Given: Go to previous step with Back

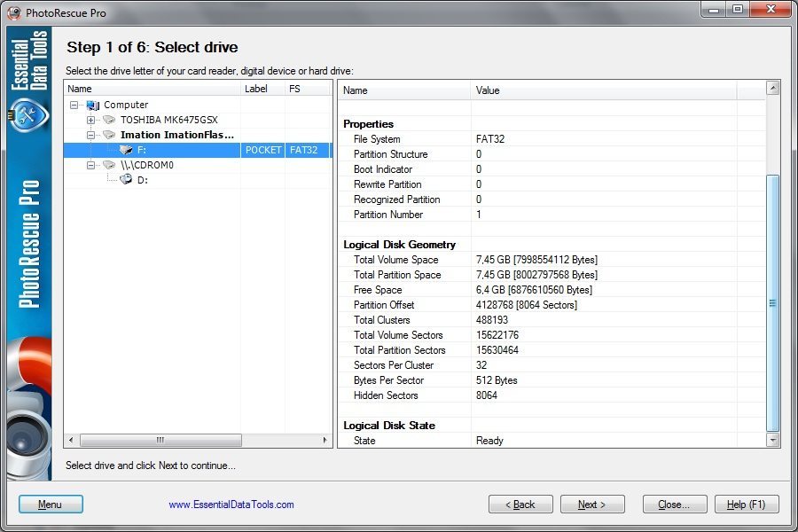Looking at the screenshot, I should (520, 505).
